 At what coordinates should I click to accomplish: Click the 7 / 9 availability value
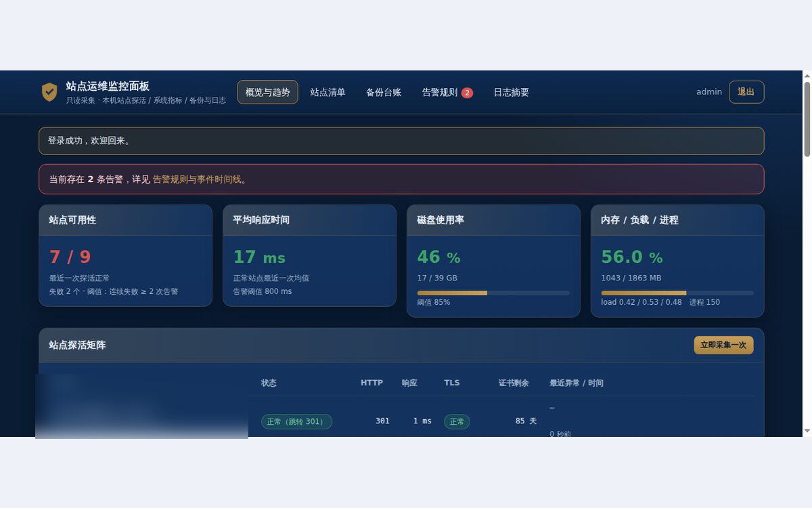(70, 257)
